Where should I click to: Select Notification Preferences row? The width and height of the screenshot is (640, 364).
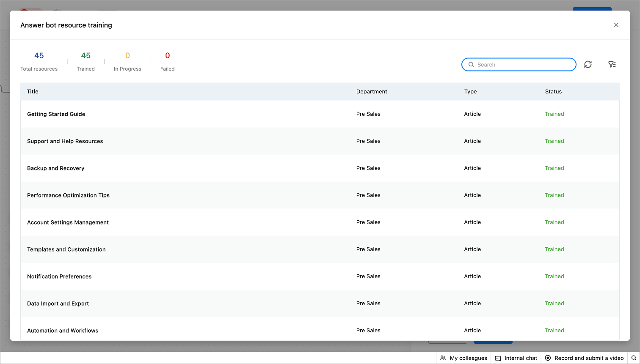(320, 276)
